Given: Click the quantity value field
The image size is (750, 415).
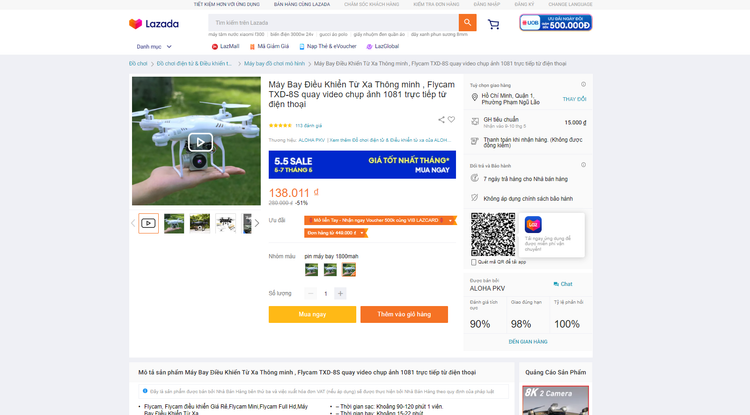Looking at the screenshot, I should pyautogui.click(x=326, y=294).
